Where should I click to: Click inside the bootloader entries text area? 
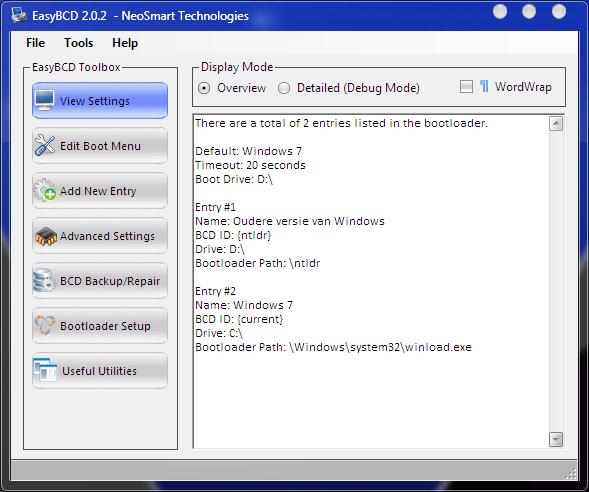click(371, 281)
